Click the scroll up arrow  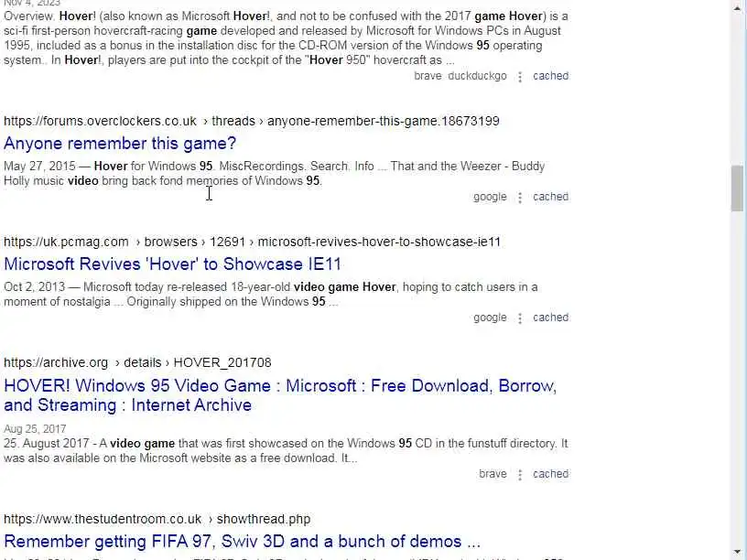coord(739,6)
